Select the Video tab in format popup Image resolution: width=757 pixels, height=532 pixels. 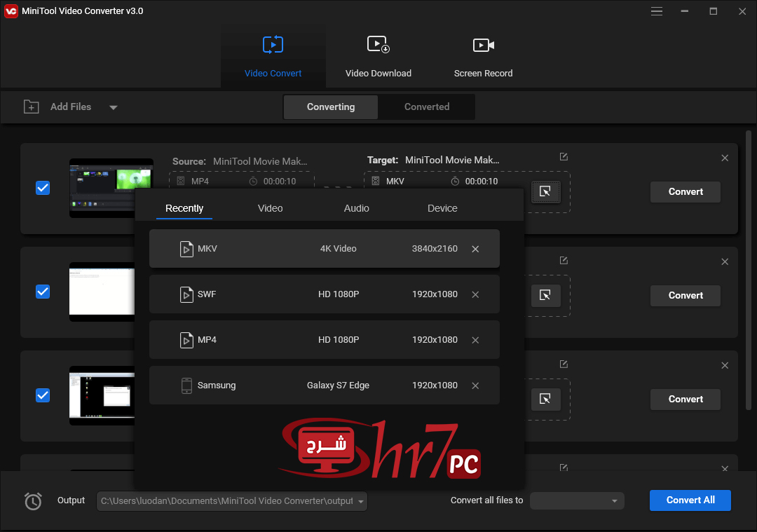tap(270, 208)
